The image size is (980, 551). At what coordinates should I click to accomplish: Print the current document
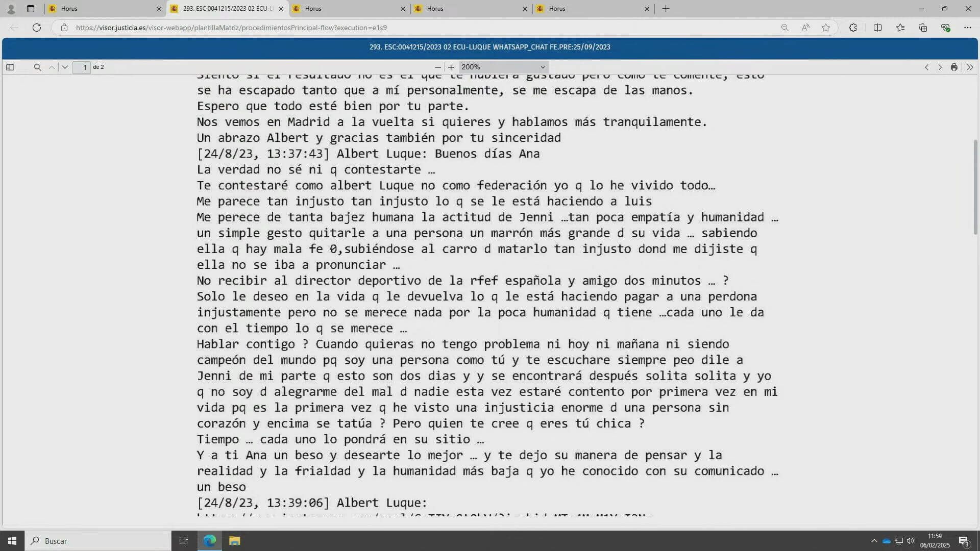pos(954,67)
